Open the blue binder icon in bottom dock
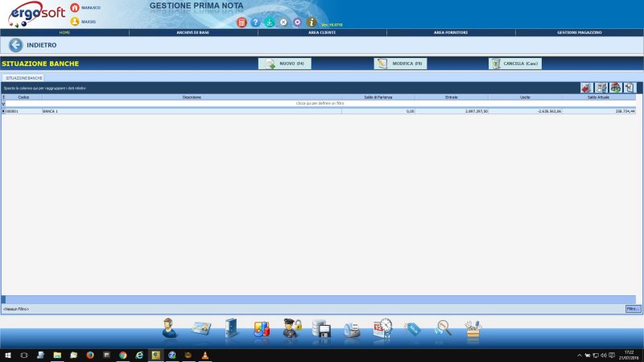The width and height of the screenshot is (644, 362). 231,328
